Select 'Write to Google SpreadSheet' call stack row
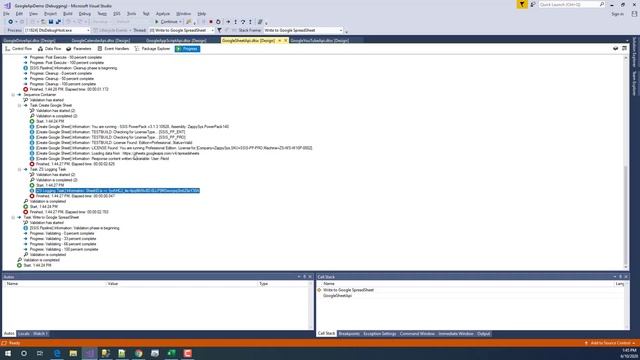Viewport: 640px width, 360px height. (348, 290)
